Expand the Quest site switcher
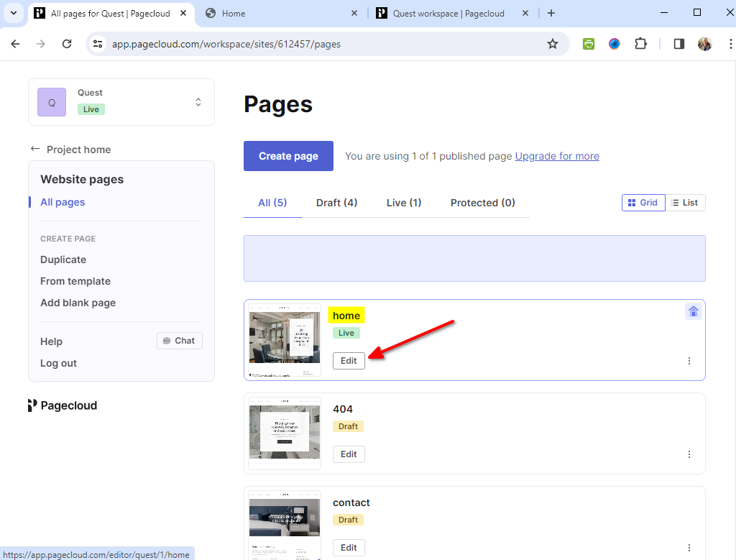Image resolution: width=736 pixels, height=560 pixels. 198,102
